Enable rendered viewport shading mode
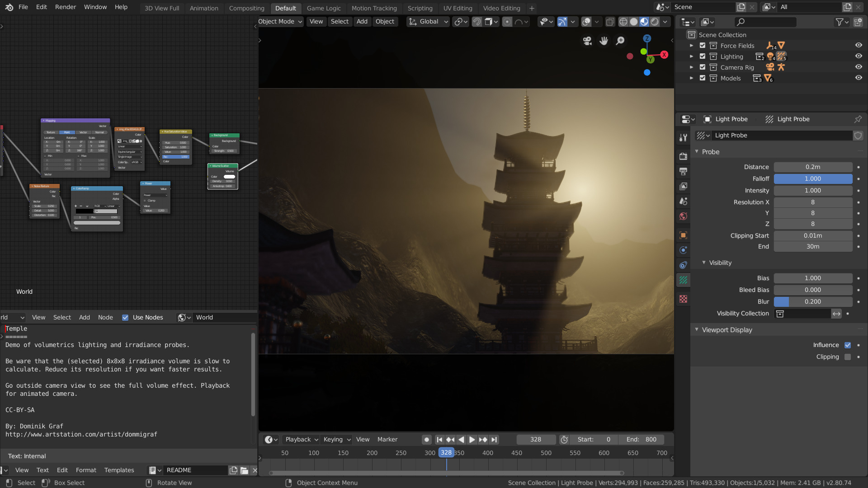Screen dimensions: 868x488 pyautogui.click(x=655, y=22)
